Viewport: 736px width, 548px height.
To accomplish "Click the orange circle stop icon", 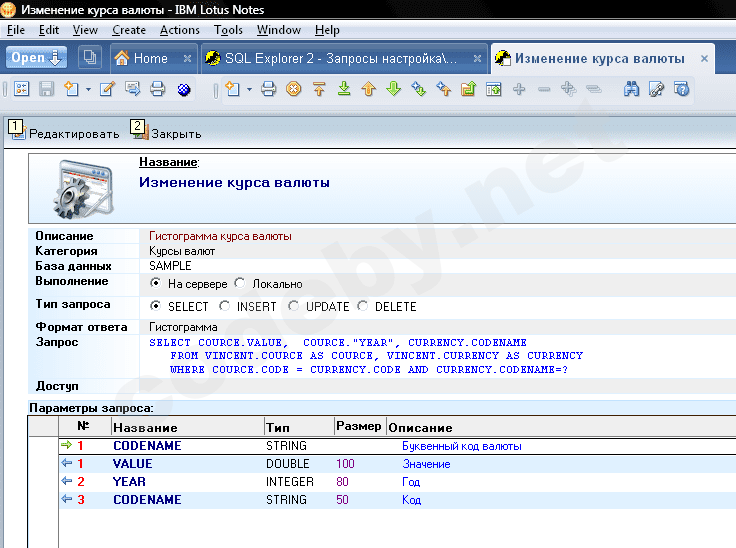I will [293, 90].
